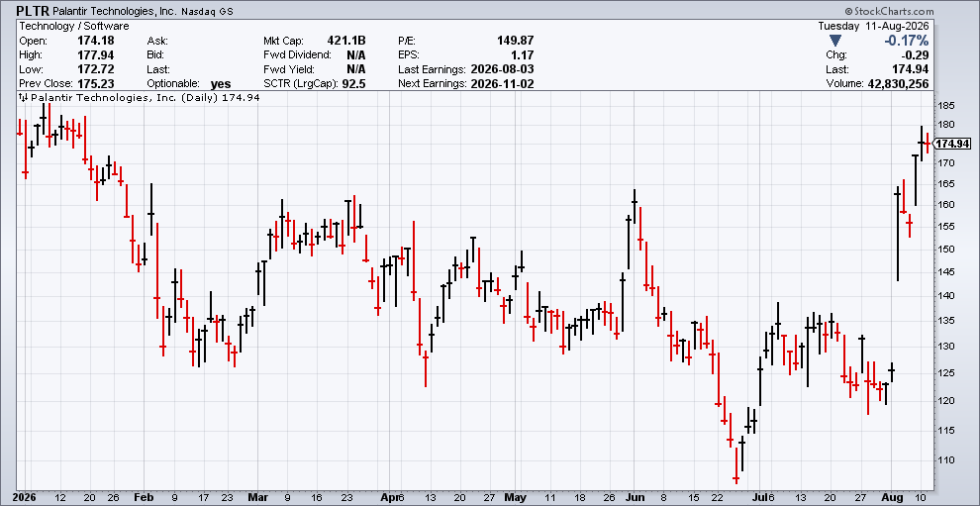Screen dimensions: 980x506
Task: Click the Optionable yes value
Action: (221, 84)
